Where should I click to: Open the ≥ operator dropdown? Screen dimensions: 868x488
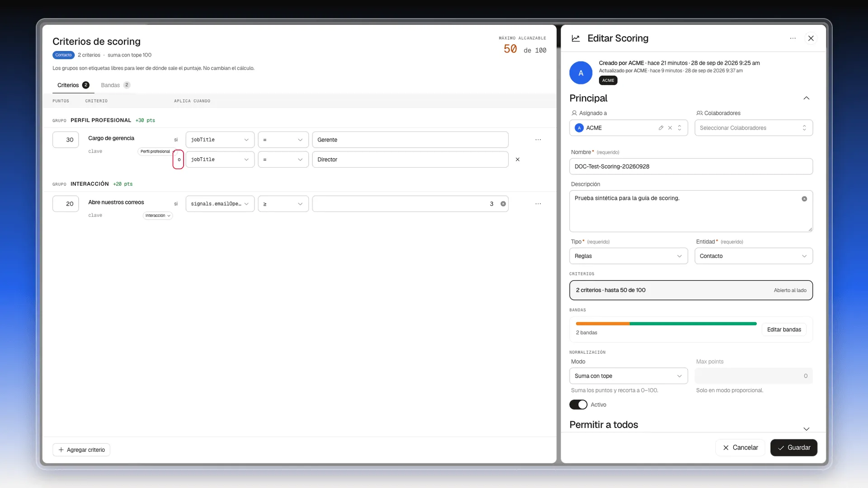[x=283, y=204]
